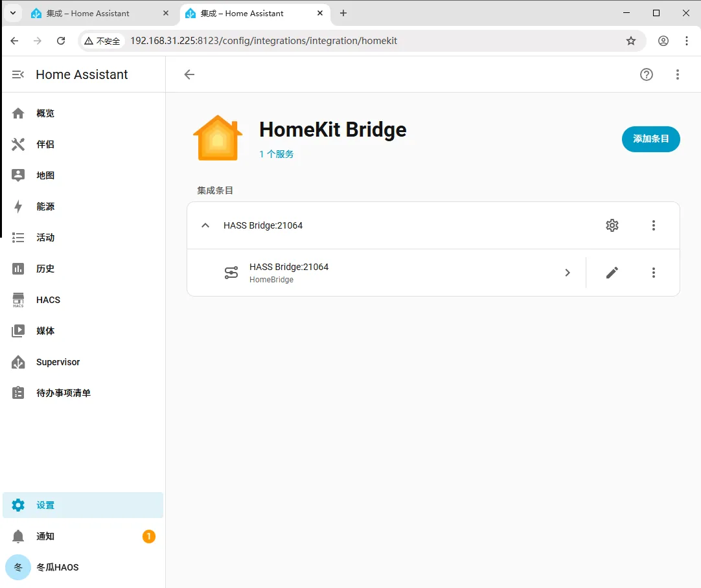Image resolution: width=701 pixels, height=588 pixels.
Task: Reload the page with the refresh button
Action: pos(61,41)
